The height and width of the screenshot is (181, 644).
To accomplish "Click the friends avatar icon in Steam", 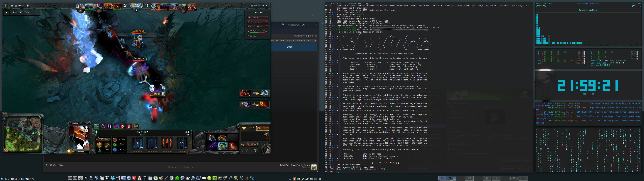I will click(314, 167).
